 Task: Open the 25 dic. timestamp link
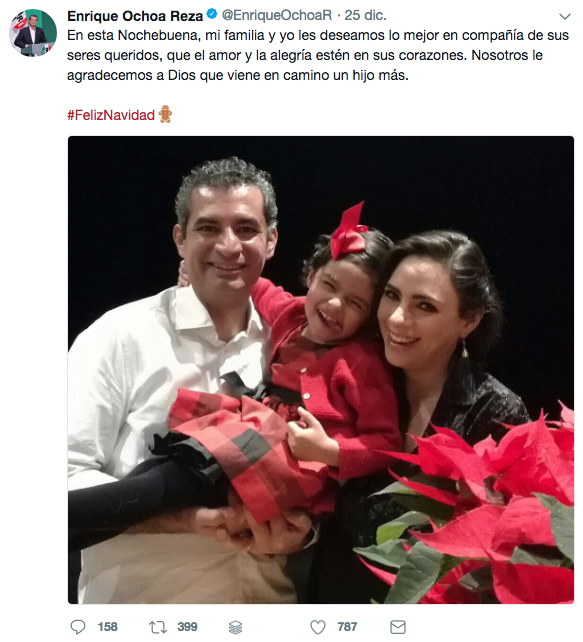(365, 16)
